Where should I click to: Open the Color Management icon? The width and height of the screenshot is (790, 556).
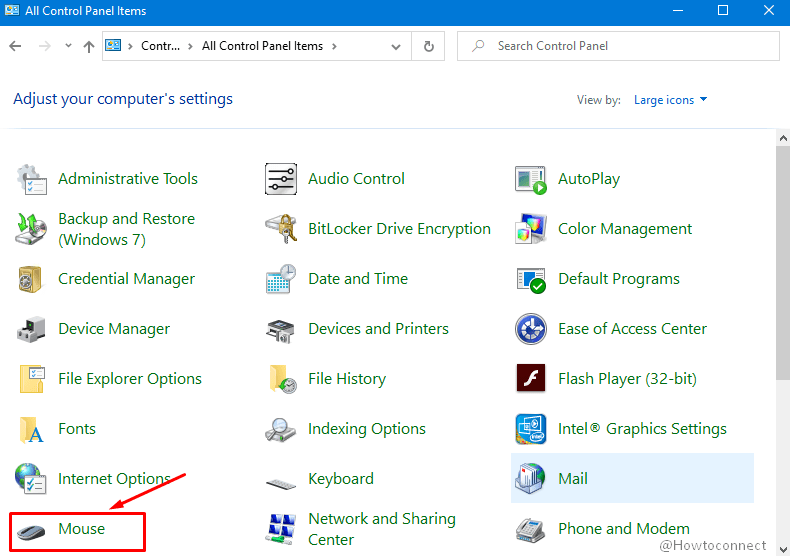click(531, 229)
